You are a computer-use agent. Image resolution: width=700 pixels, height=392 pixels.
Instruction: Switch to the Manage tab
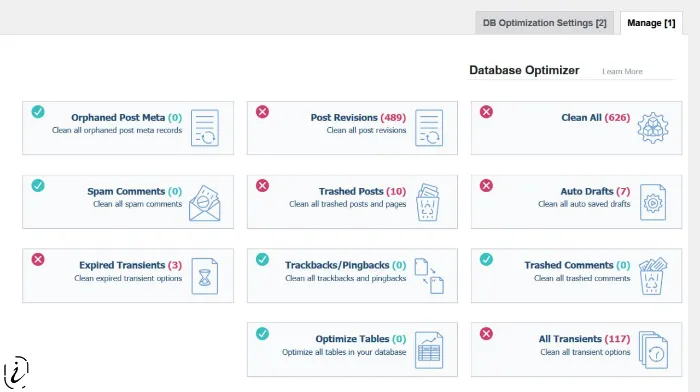pyautogui.click(x=651, y=23)
